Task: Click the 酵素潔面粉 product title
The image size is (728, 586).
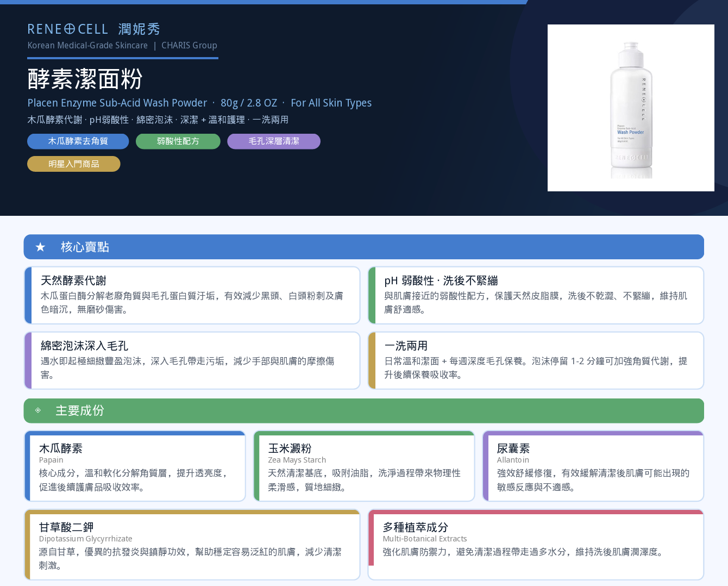Action: tap(85, 79)
